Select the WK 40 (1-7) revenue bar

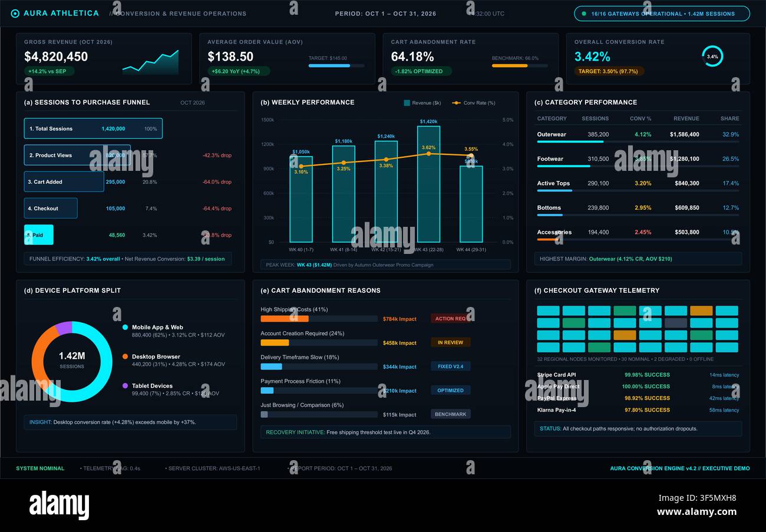[x=301, y=199]
